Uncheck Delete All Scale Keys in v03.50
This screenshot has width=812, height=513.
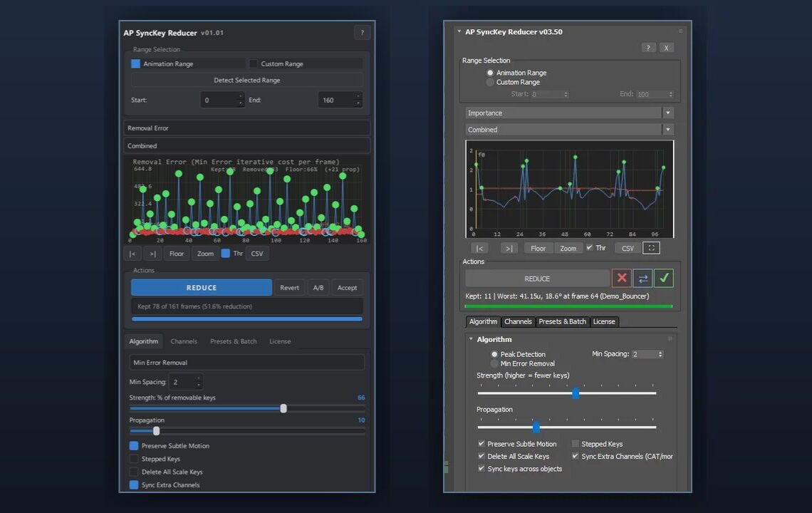coord(482,456)
